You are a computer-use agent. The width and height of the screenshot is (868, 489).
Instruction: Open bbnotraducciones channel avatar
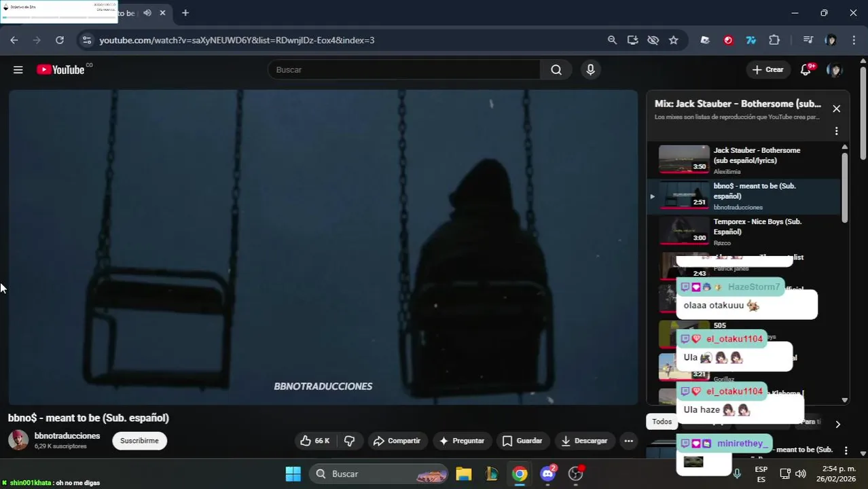point(18,440)
